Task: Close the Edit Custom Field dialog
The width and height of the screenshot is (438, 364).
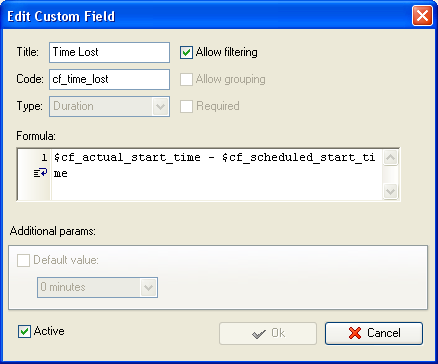Action: (x=422, y=16)
